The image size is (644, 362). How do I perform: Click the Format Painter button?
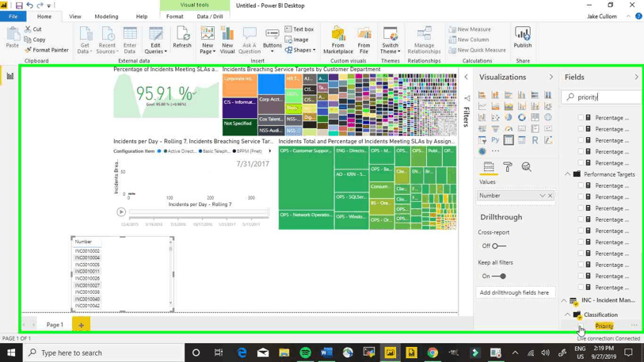tap(47, 50)
